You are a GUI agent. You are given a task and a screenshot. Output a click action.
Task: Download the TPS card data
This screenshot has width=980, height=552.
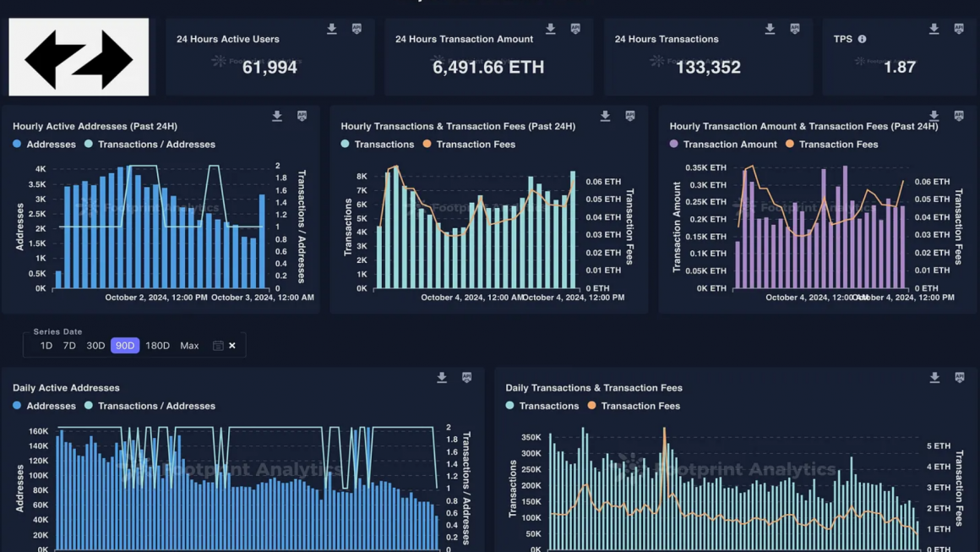(x=934, y=29)
